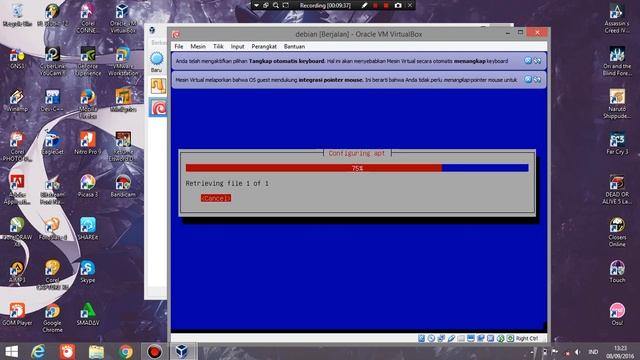Take a screenshot with camera icon
640x360 pixels.
398,5
